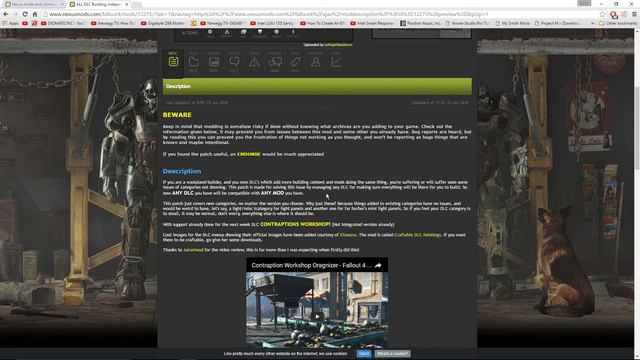Screen dimensions: 640x360
Task: Open the Craftable DLC Paintings link
Action: (418, 235)
